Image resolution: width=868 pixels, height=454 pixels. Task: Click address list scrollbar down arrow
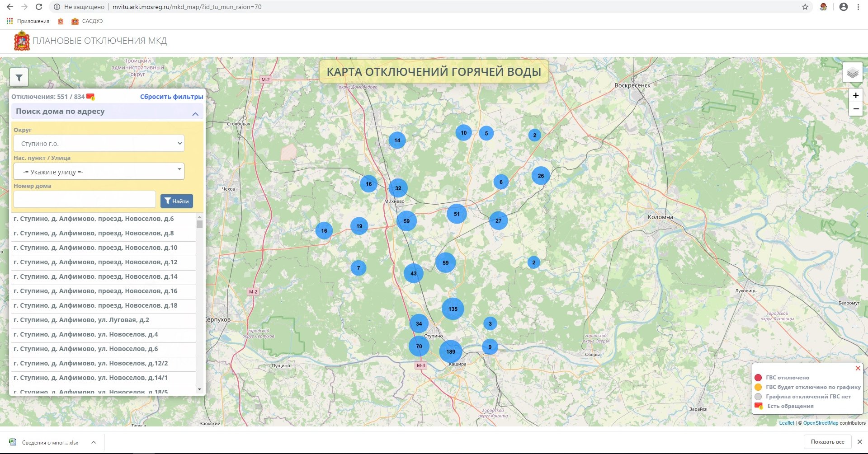(199, 389)
